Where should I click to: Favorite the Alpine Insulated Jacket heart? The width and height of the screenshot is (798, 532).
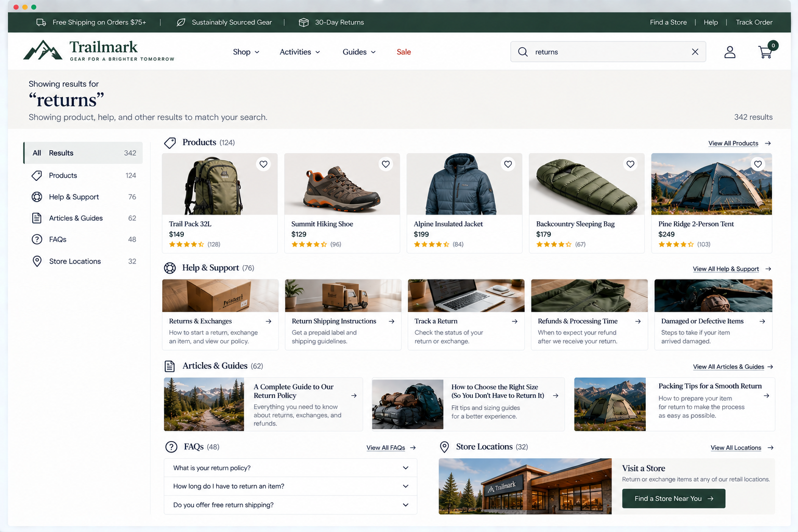click(x=508, y=164)
